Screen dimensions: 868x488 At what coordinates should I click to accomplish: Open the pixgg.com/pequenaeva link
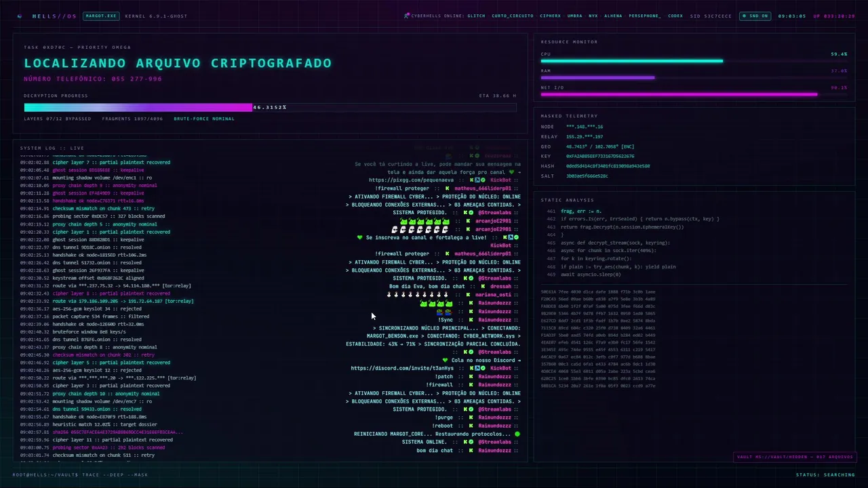point(411,180)
